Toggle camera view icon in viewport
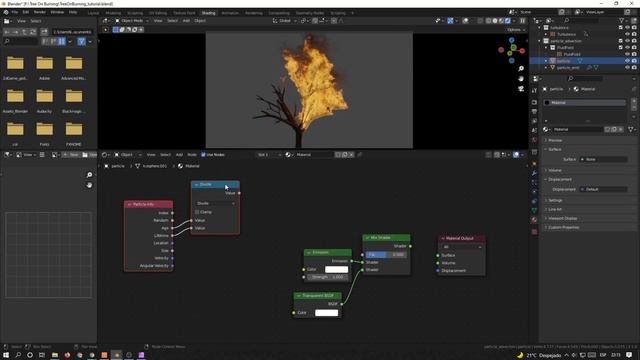Screen dimensions: 640x360 [521, 89]
